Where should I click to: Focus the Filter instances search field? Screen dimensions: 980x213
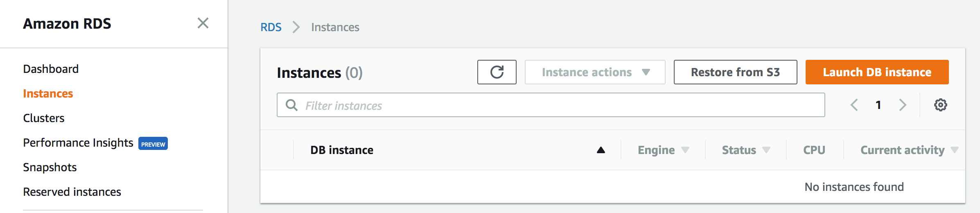tap(557, 105)
